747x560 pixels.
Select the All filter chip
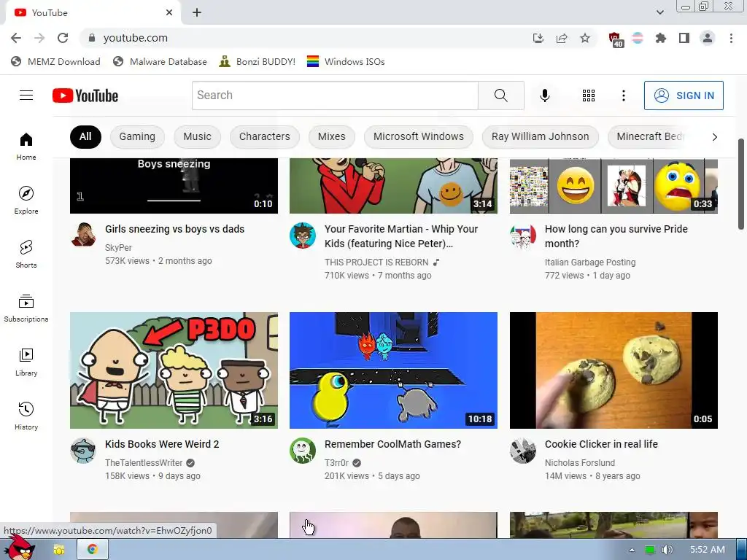[x=85, y=137]
